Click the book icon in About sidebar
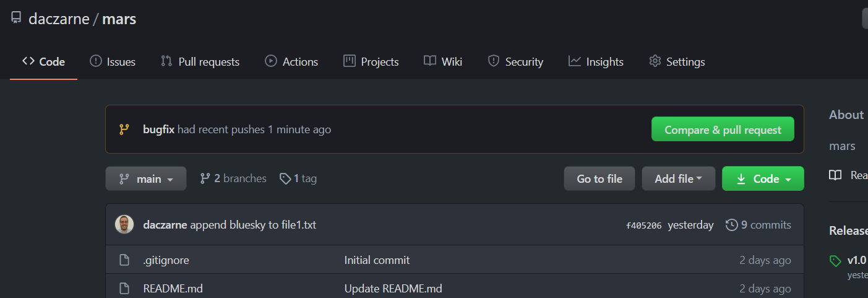The image size is (868, 298). pyautogui.click(x=835, y=175)
